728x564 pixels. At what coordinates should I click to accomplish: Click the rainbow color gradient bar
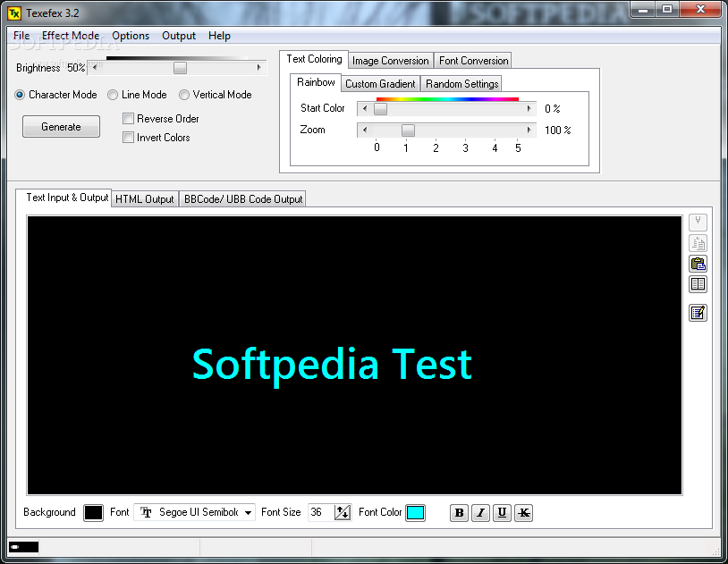[x=447, y=99]
